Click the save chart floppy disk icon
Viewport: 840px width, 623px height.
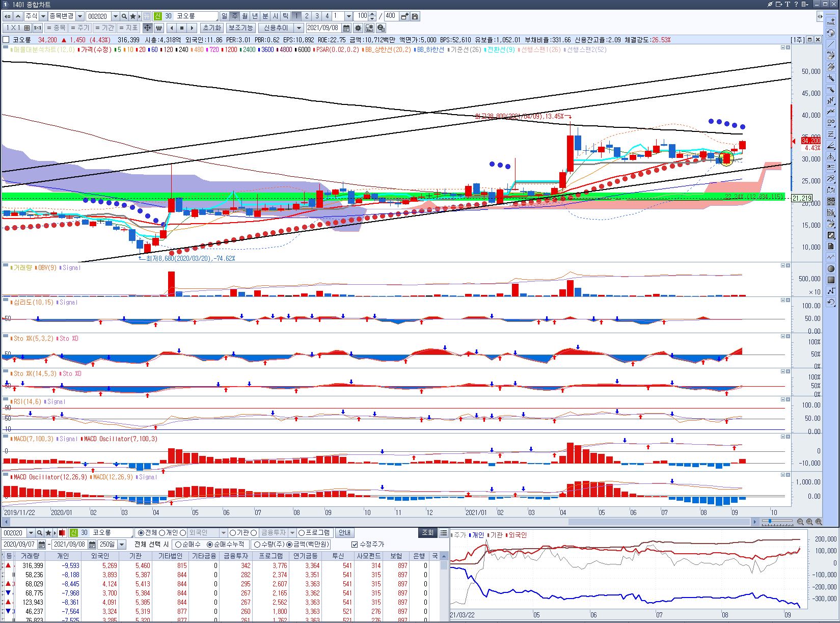[x=415, y=16]
